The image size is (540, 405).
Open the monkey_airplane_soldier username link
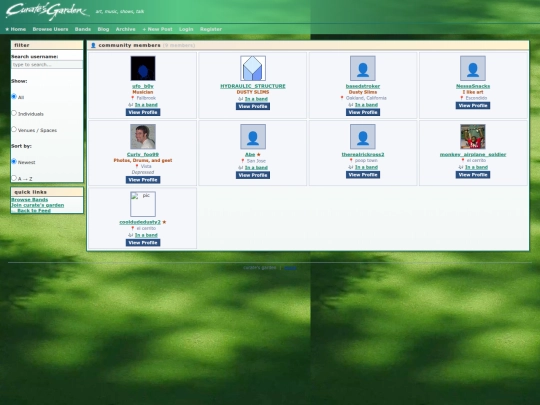coord(473,155)
